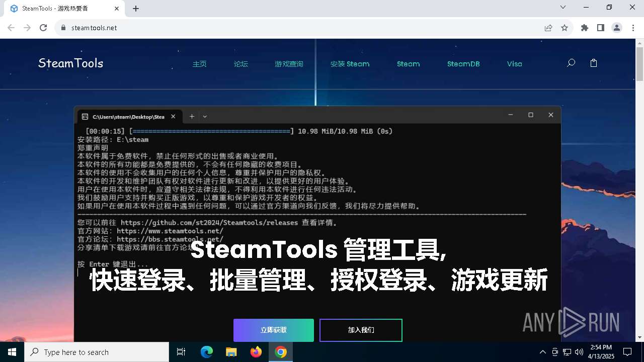Click the 加入我们 button
Image resolution: width=644 pixels, height=362 pixels.
[x=361, y=330]
